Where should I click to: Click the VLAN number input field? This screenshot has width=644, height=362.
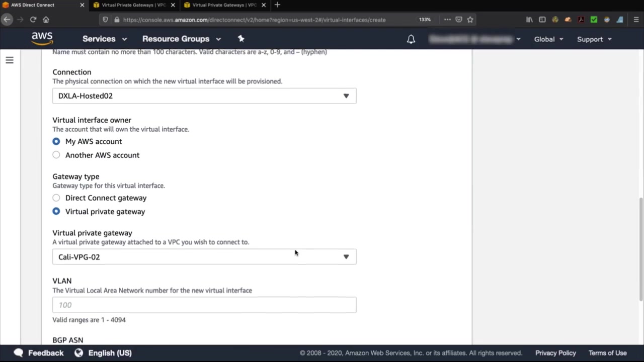pos(204,305)
